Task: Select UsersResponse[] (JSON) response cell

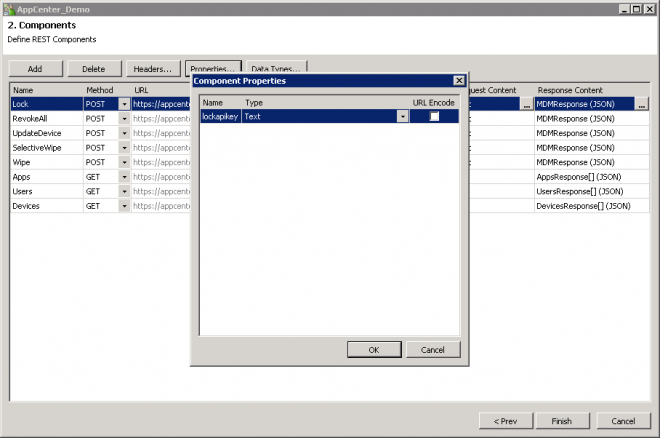Action: [x=592, y=191]
